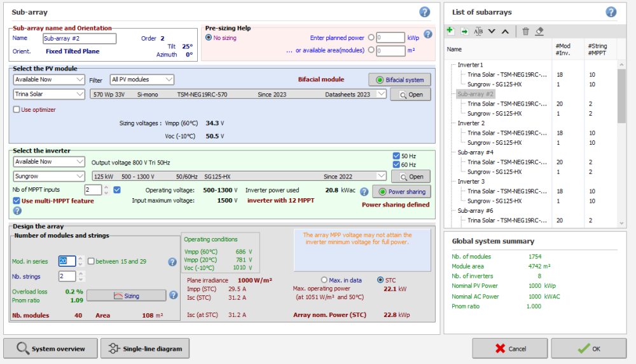636x364 pixels.
Task: Open the Sungrow inverter manufacturer dropdown
Action: (49, 175)
